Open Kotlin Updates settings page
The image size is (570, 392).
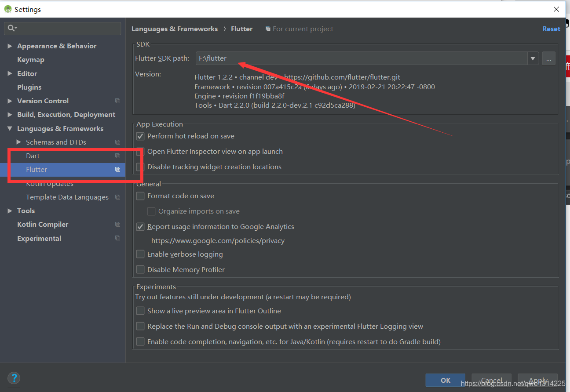coord(50,184)
